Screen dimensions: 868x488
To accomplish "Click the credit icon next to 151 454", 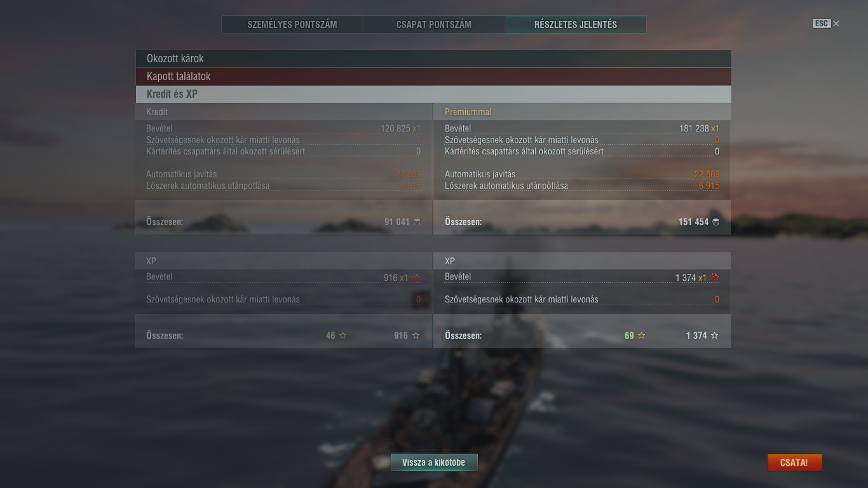I will click(x=715, y=222).
